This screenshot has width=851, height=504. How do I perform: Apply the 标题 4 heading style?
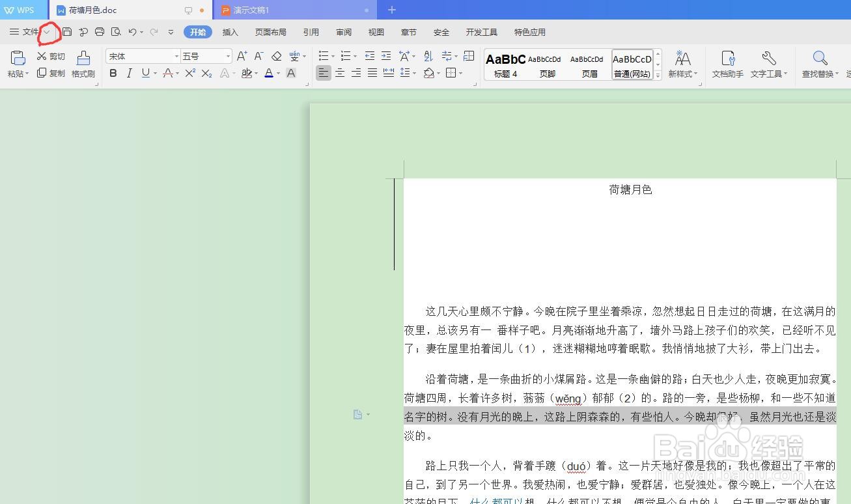pos(505,64)
